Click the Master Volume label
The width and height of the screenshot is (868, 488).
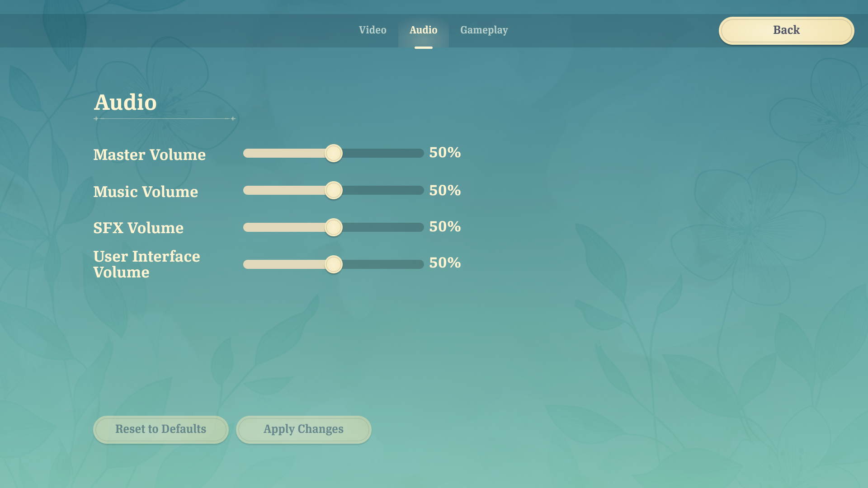tap(149, 155)
